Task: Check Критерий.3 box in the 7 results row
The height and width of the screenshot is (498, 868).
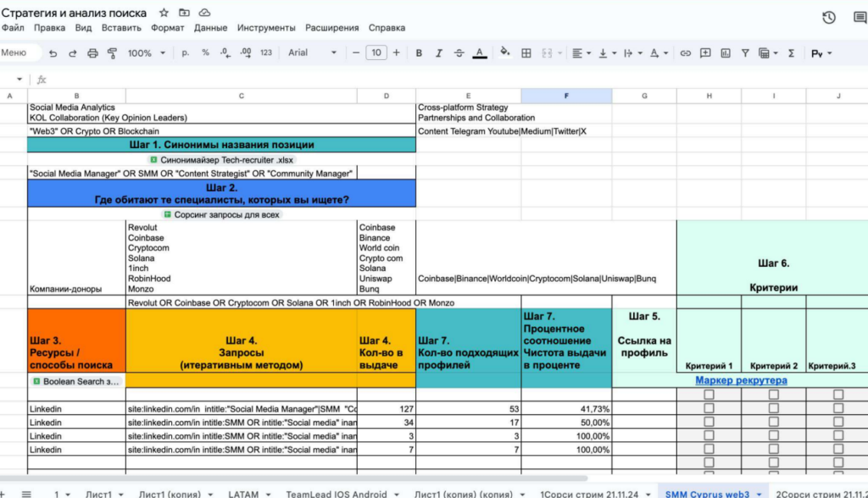Action: coord(838,449)
